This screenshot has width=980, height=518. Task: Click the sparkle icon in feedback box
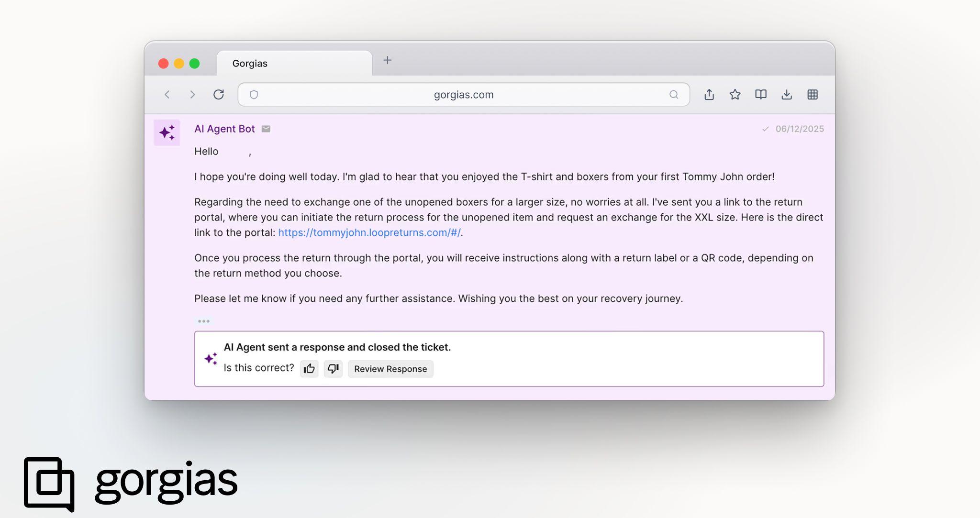point(211,359)
